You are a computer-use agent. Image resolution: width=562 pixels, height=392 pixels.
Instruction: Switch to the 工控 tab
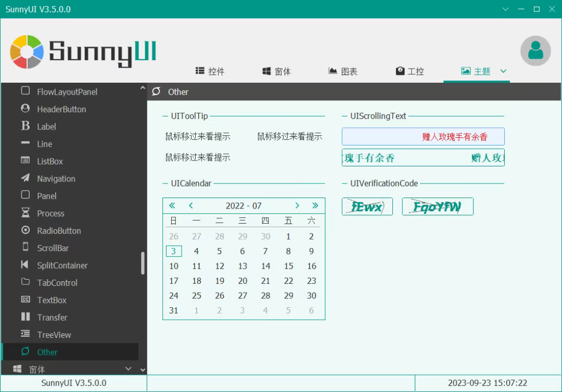pos(410,71)
